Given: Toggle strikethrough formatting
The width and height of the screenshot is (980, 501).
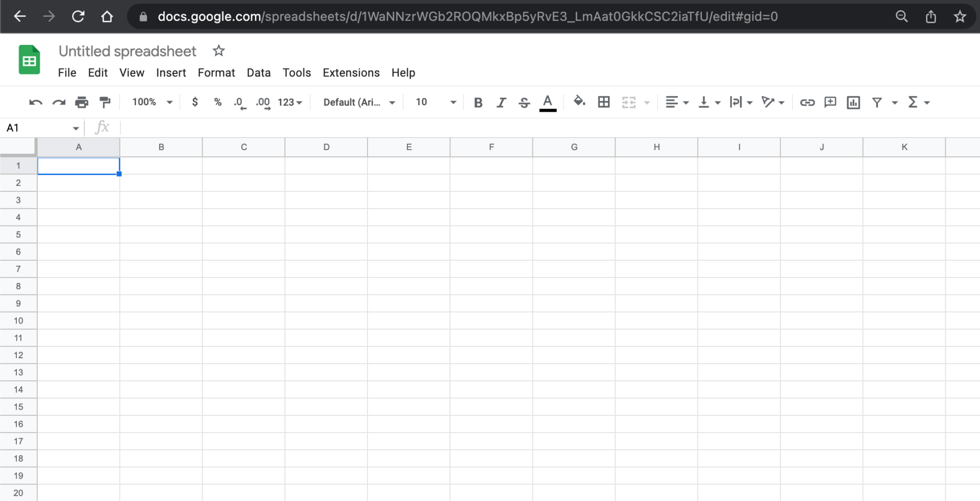Looking at the screenshot, I should tap(524, 103).
